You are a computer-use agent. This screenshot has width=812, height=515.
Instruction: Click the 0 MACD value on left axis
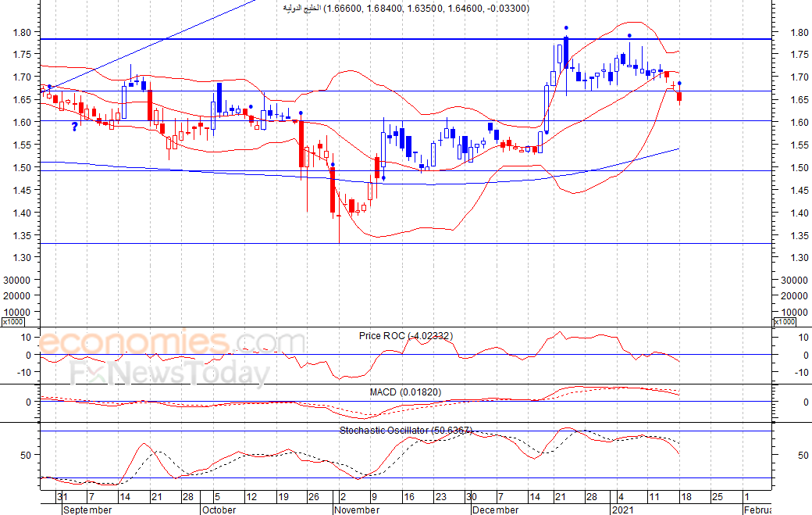coord(28,402)
